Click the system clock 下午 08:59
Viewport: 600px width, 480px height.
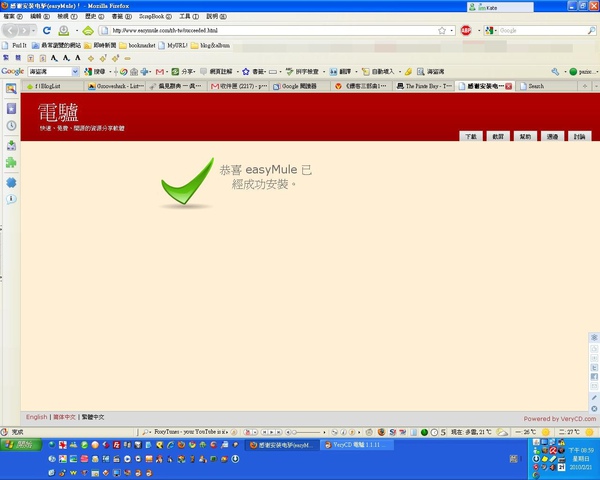click(x=580, y=450)
